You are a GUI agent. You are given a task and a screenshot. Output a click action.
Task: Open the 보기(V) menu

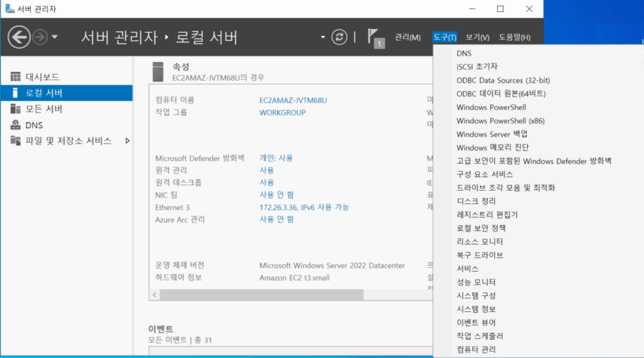click(477, 37)
